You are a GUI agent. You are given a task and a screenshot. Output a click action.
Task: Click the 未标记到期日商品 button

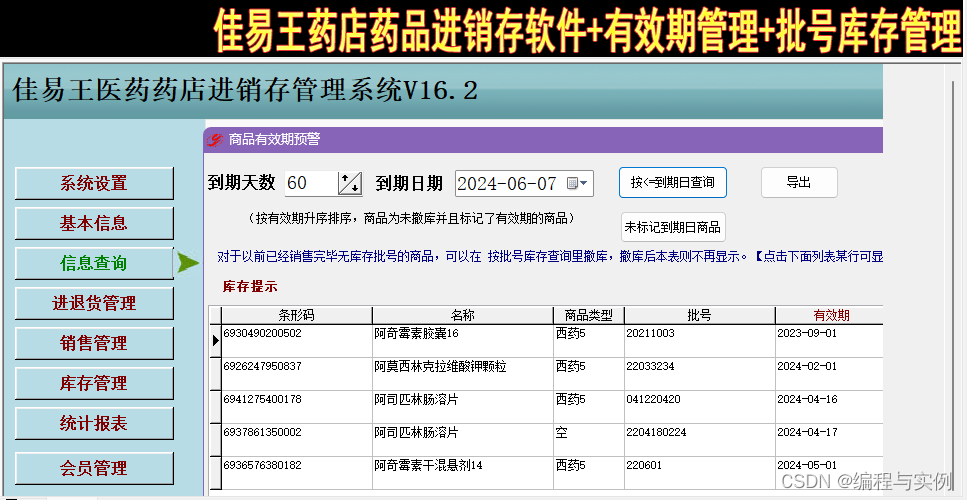click(672, 227)
